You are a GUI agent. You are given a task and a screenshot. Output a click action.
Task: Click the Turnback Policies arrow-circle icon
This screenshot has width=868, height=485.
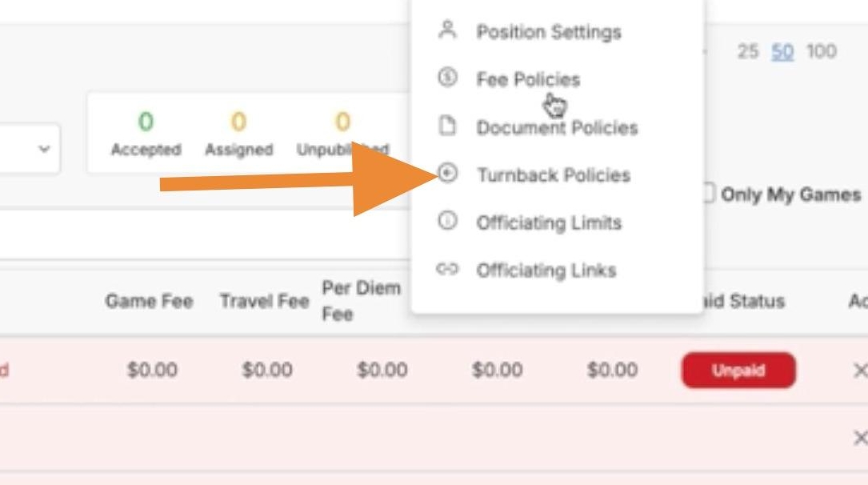click(447, 174)
